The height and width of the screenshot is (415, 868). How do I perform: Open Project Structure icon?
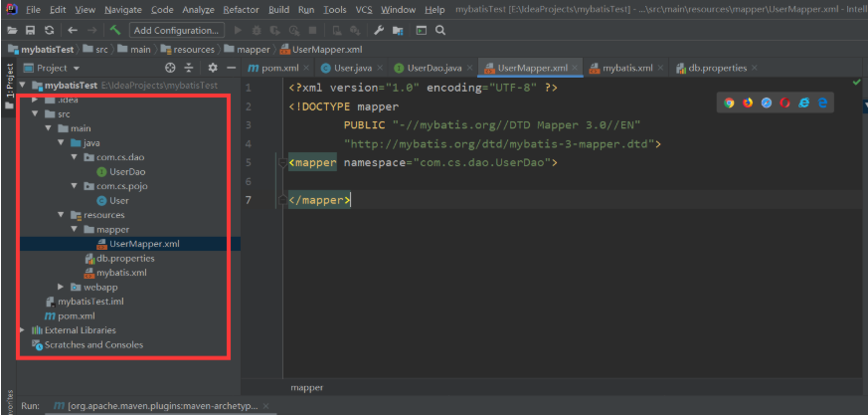pos(398,31)
